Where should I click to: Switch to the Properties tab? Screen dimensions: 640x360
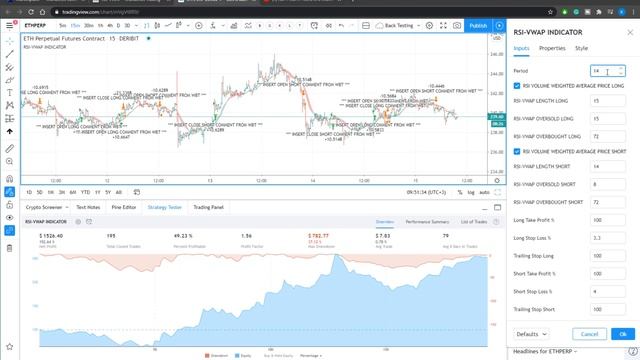point(552,48)
